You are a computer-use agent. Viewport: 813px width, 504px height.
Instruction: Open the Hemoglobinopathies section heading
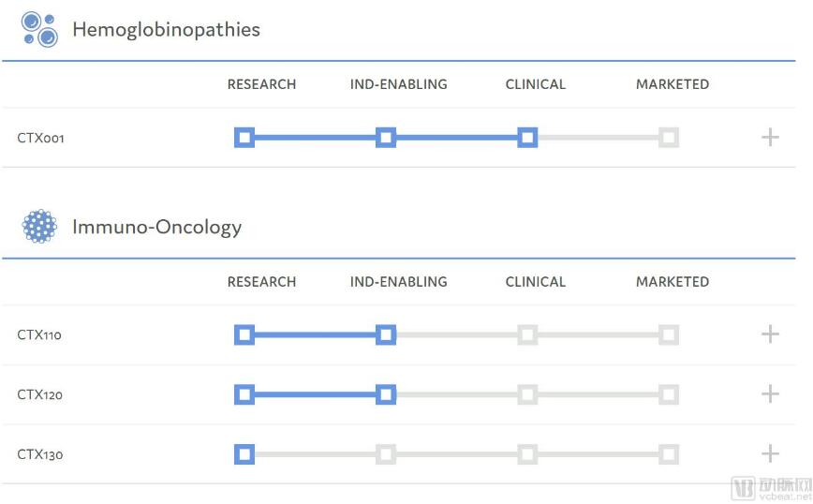click(x=167, y=30)
